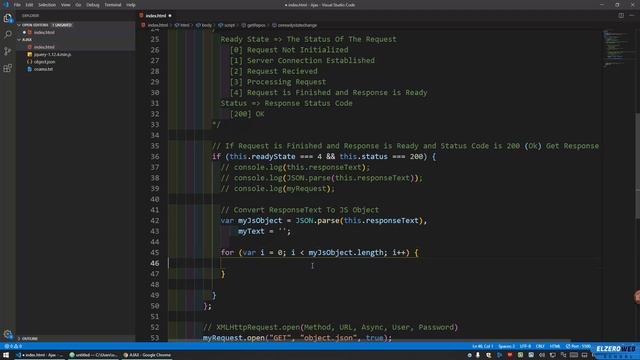Click the index.html breadcrumb
Viewport: 640px width, 360px height.
[x=158, y=25]
